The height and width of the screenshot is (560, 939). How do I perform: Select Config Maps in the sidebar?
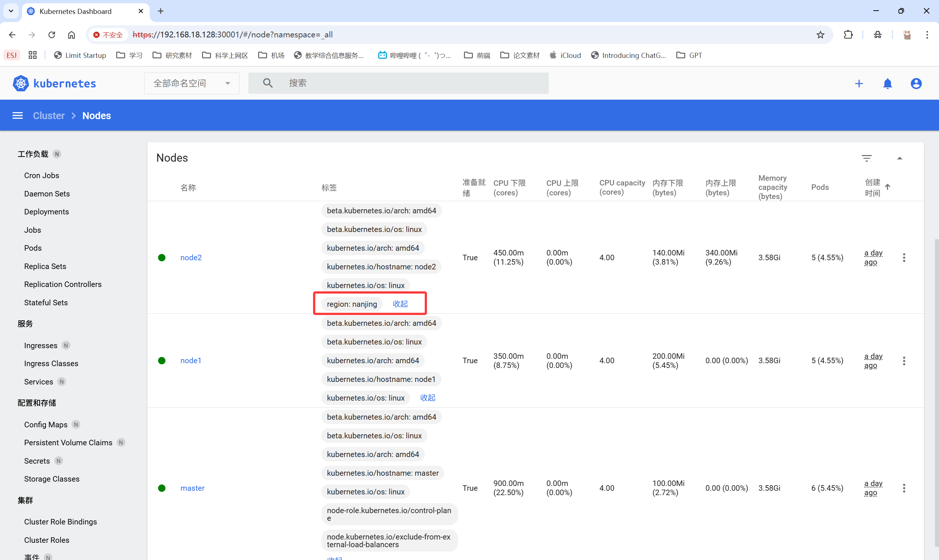tap(46, 424)
